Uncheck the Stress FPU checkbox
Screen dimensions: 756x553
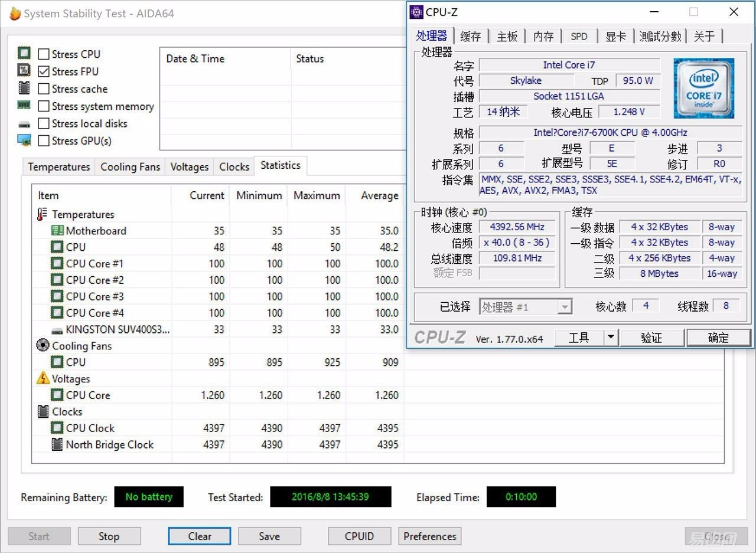pyautogui.click(x=44, y=71)
